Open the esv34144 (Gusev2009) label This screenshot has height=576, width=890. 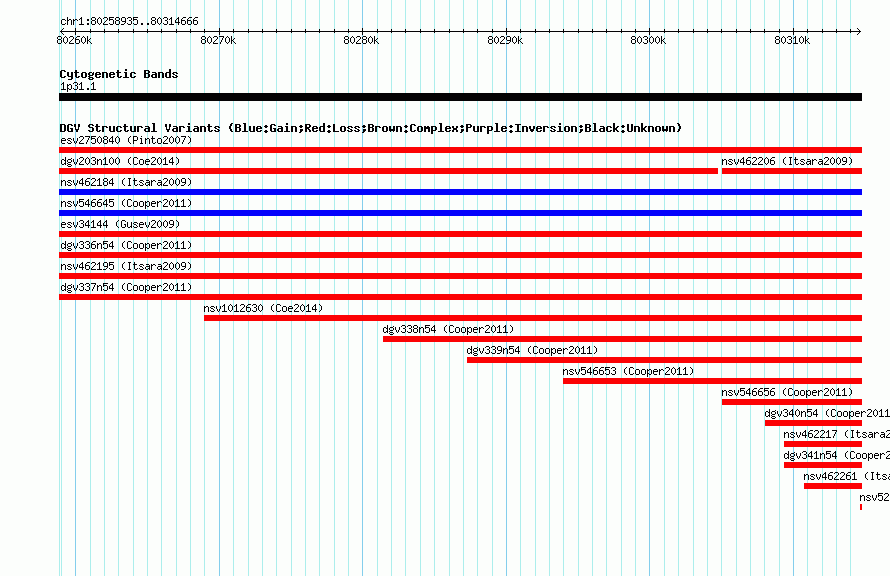click(x=120, y=224)
